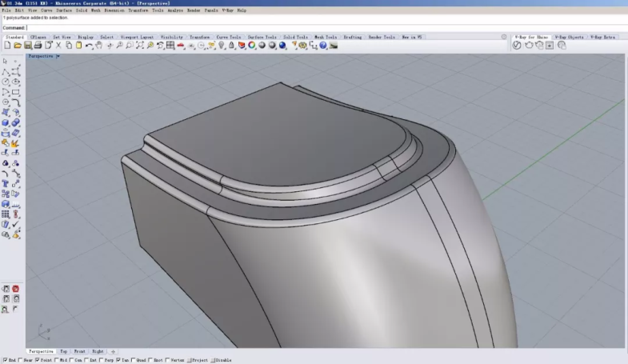Click the Save icon in Standard toolbar

(x=27, y=46)
